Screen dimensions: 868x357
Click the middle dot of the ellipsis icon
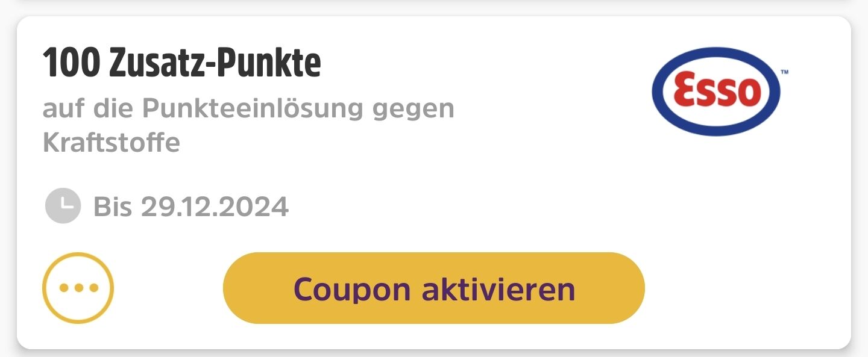click(x=78, y=288)
